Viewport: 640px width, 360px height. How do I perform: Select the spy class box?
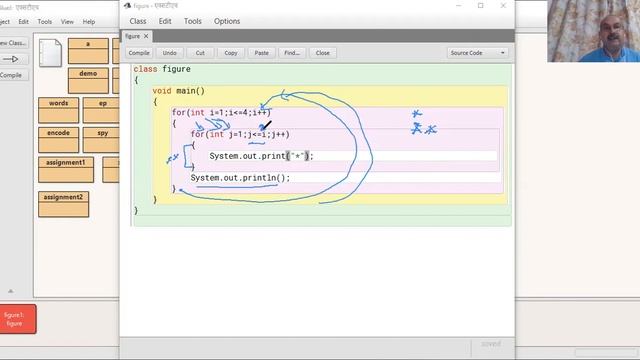(x=101, y=140)
